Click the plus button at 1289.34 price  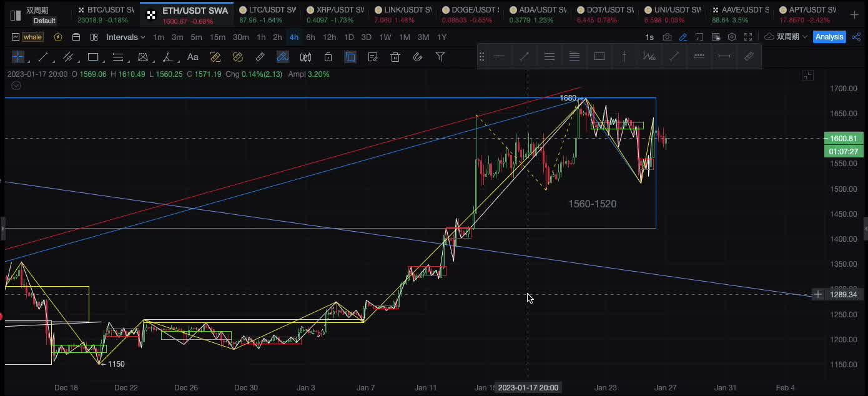[x=818, y=294]
